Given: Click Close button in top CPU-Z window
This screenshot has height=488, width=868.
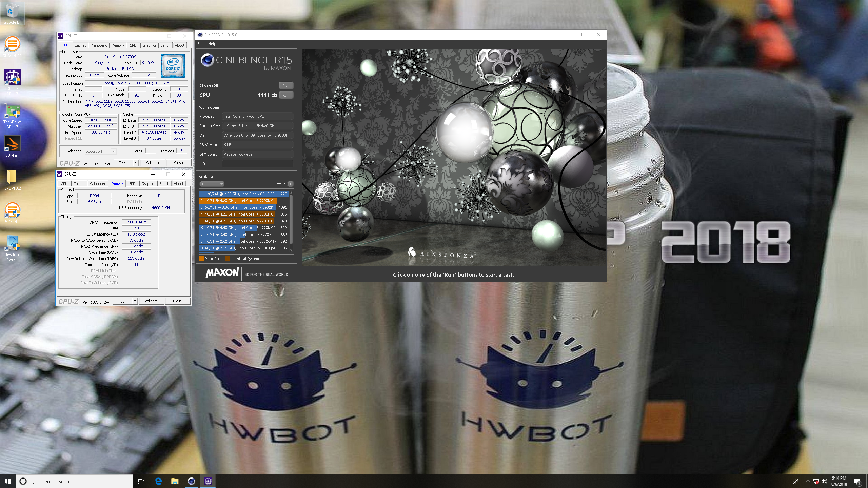Looking at the screenshot, I should click(x=178, y=163).
